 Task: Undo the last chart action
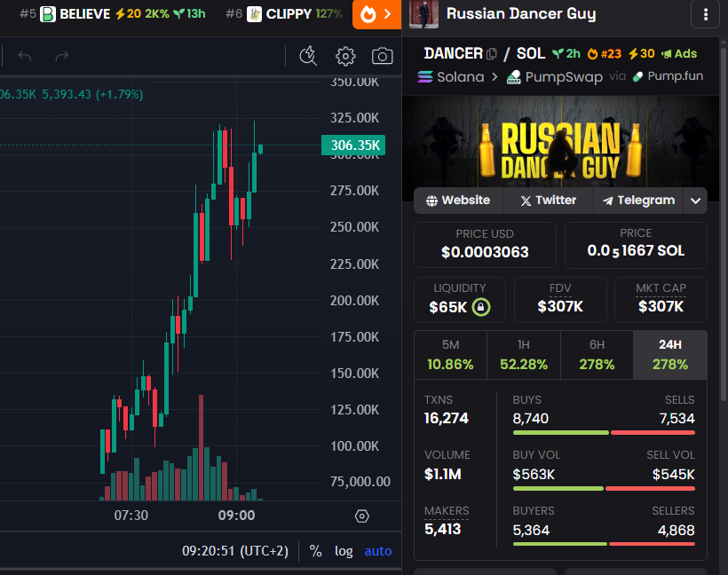[x=25, y=56]
